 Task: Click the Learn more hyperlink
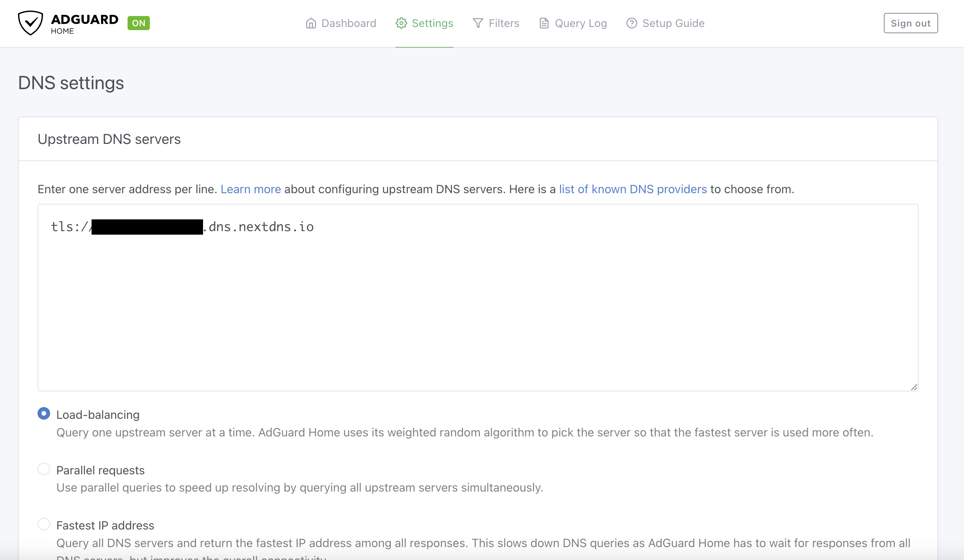point(251,189)
